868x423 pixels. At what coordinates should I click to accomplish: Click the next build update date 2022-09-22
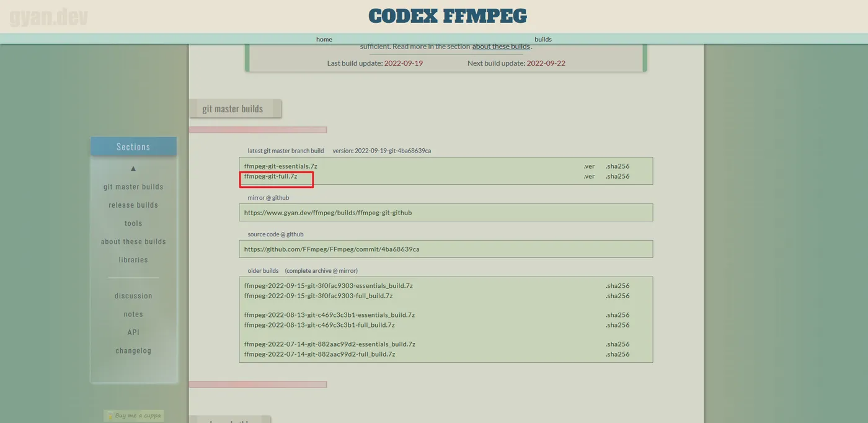tap(546, 63)
